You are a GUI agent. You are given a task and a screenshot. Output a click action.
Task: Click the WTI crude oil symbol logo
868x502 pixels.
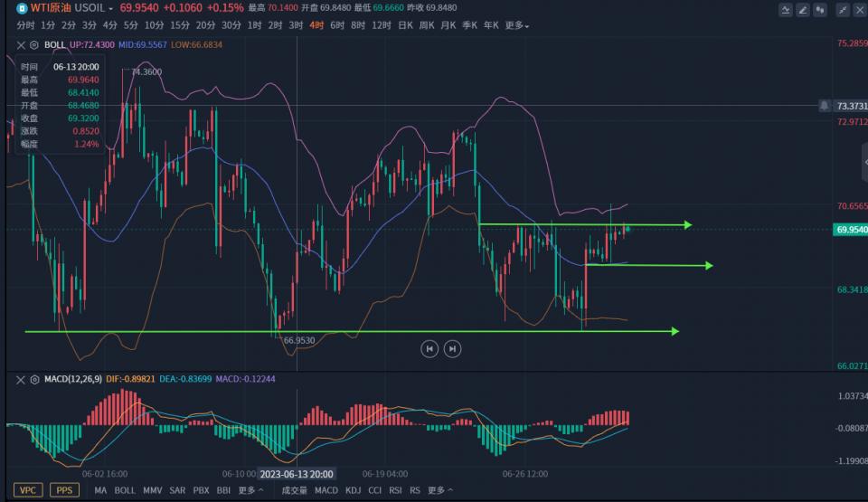[x=22, y=8]
